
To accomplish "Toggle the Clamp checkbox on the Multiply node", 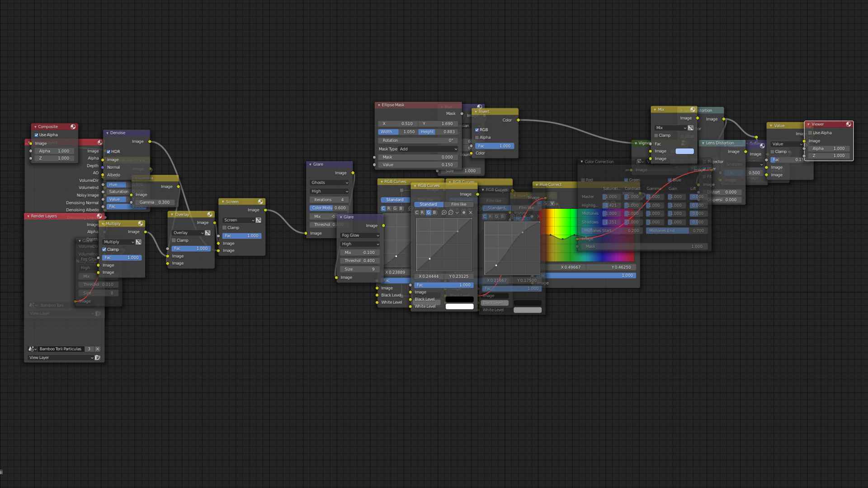I will (104, 249).
